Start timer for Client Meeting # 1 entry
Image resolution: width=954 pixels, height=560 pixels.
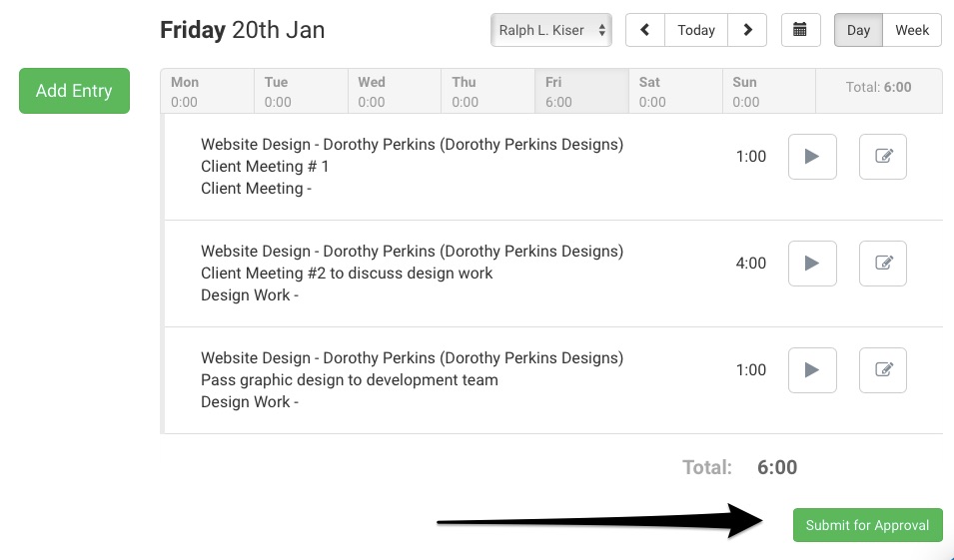812,157
